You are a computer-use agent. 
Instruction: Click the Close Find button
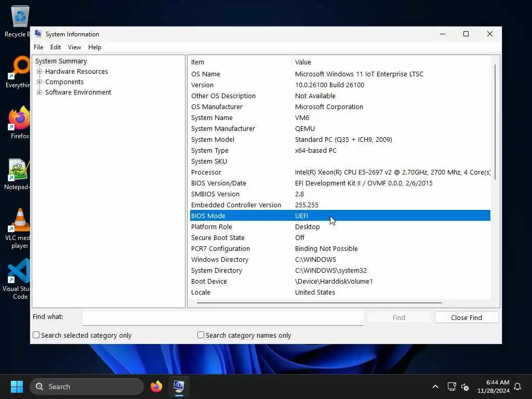467,317
